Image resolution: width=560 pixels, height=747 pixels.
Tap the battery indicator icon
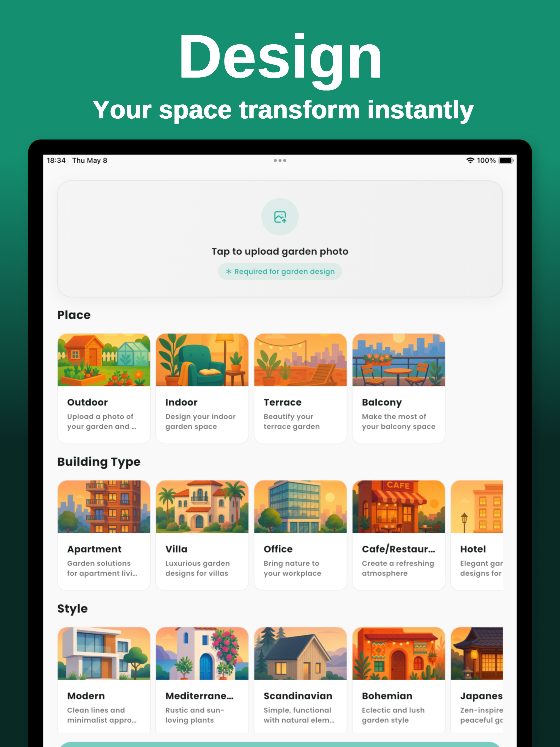click(x=506, y=161)
